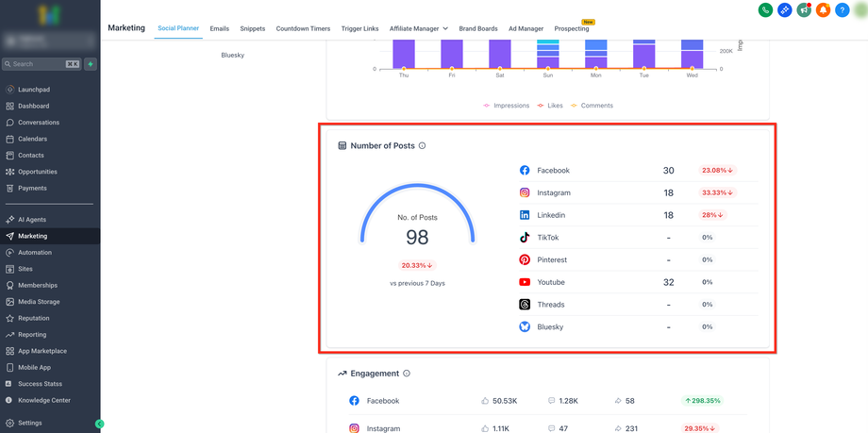The width and height of the screenshot is (868, 433).
Task: Open the Brand Boards tab
Action: point(478,28)
